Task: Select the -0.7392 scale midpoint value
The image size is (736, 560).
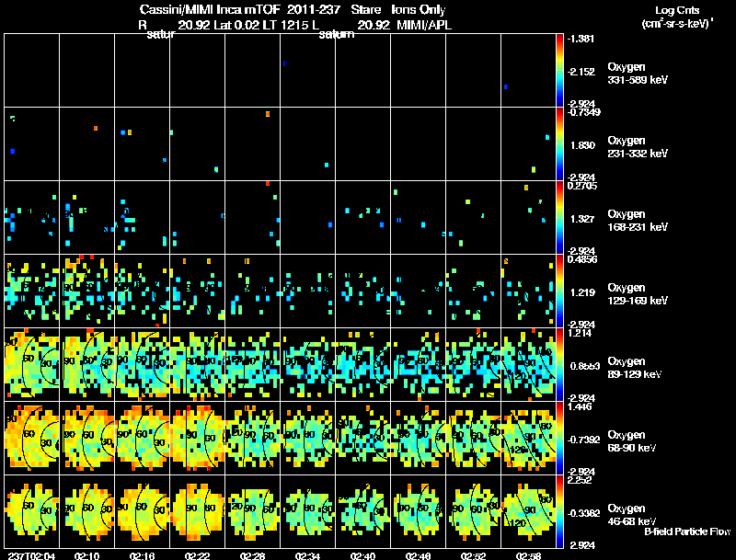Action: 583,440
